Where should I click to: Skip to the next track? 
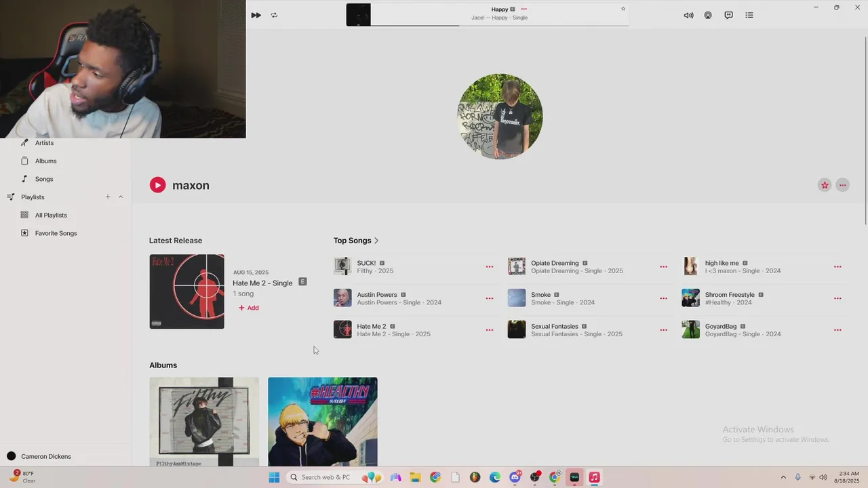coord(256,15)
